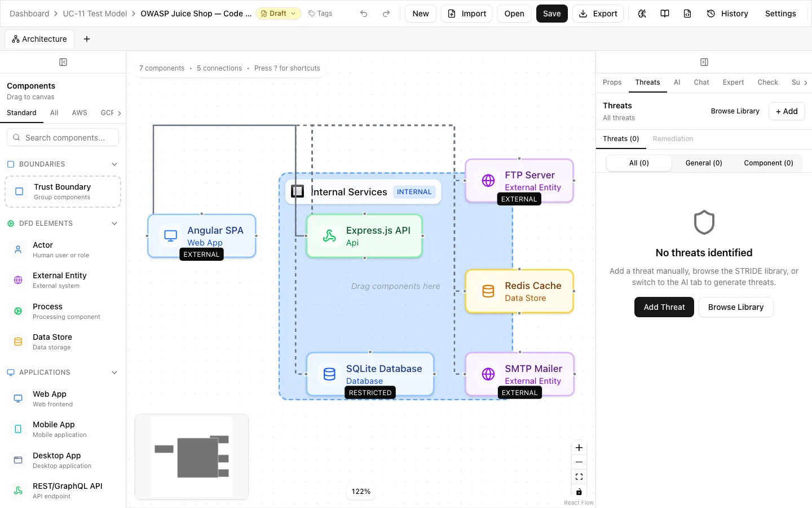Click the Mobile App phone icon
The height and width of the screenshot is (508, 812).
[18, 429]
